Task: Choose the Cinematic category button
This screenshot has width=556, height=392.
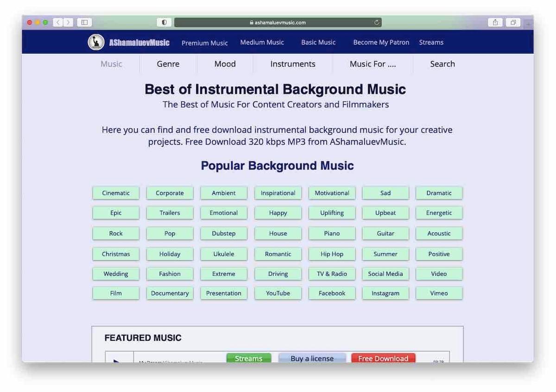Action: click(116, 193)
